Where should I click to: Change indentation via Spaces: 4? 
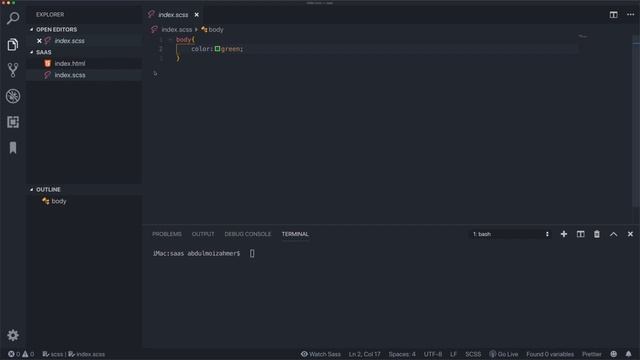pyautogui.click(x=402, y=354)
